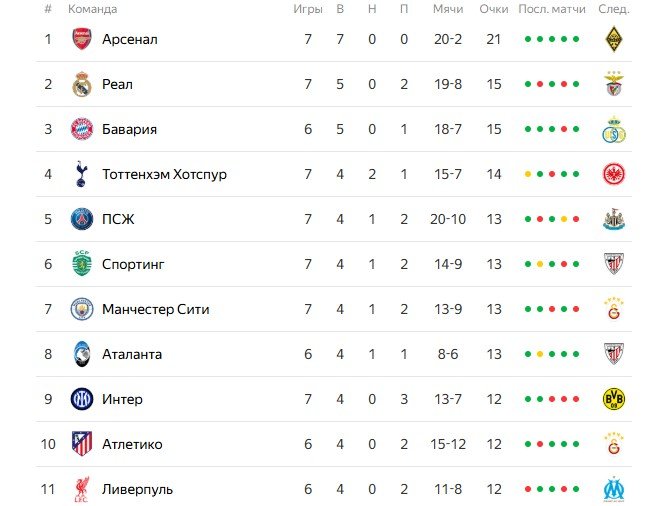Click the Bayern Munich crest icon
The image size is (650, 506).
click(x=81, y=129)
